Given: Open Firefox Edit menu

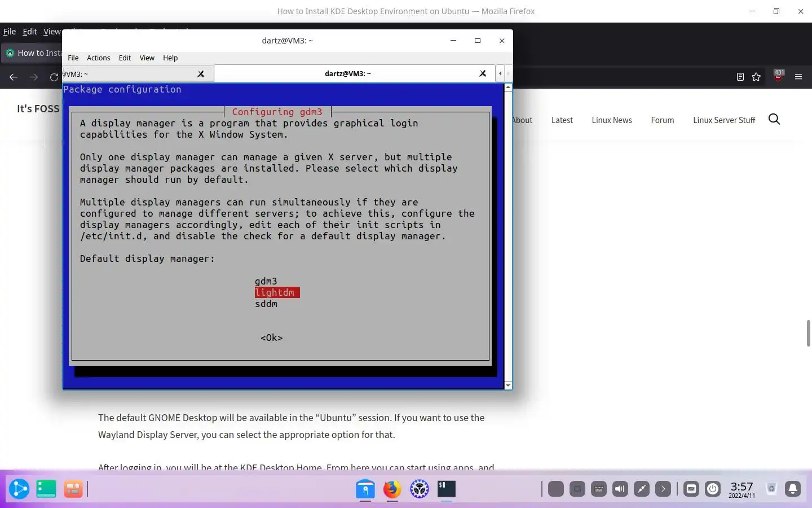Looking at the screenshot, I should tap(30, 32).
